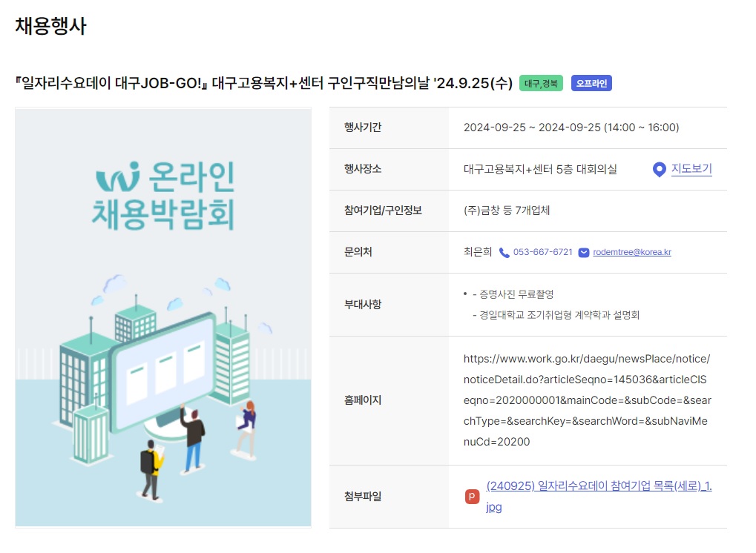Click the contact name 최은희
This screenshot has height=553, width=756.
pos(477,253)
